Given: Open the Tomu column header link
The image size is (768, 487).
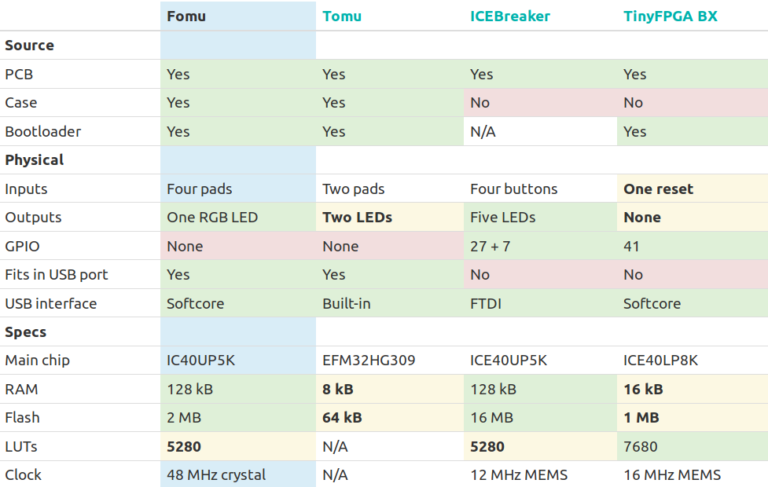Looking at the screenshot, I should (344, 16).
